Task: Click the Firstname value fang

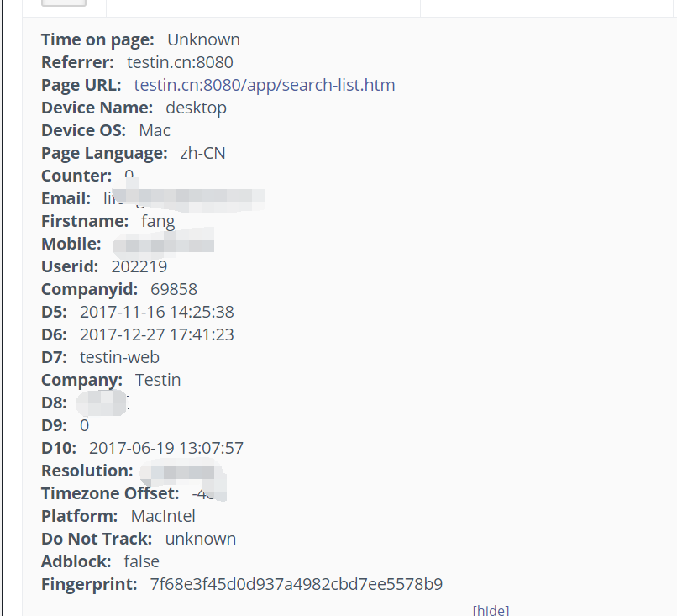Action: (158, 220)
